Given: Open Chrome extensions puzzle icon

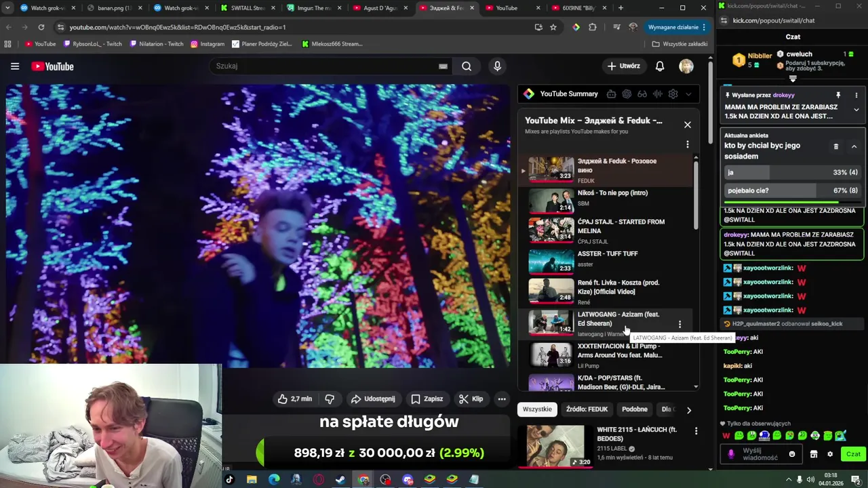Looking at the screenshot, I should (593, 27).
